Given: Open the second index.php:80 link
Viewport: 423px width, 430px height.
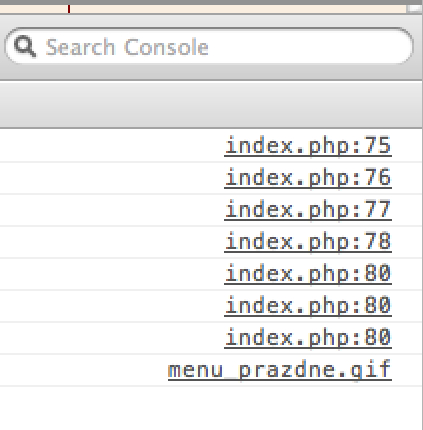Looking at the screenshot, I should 308,306.
